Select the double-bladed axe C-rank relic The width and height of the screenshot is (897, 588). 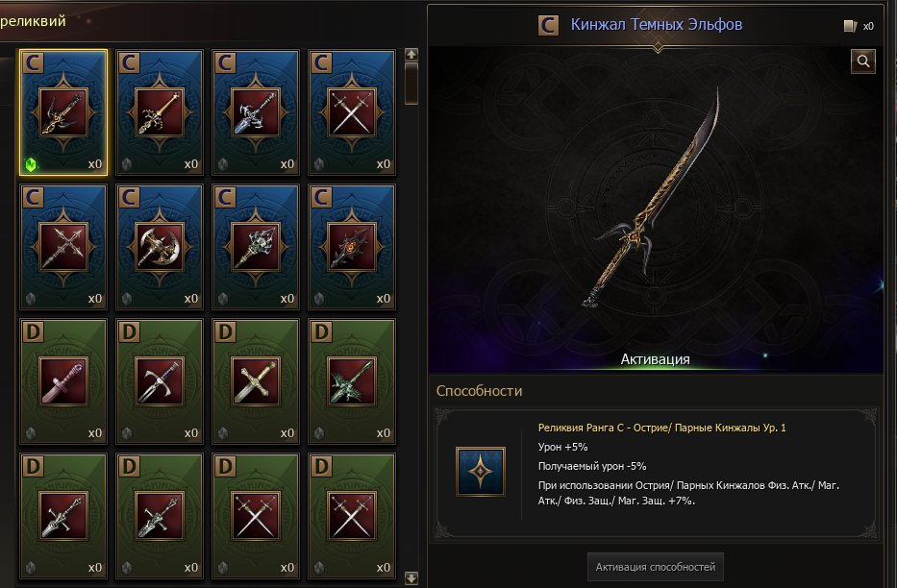(159, 247)
